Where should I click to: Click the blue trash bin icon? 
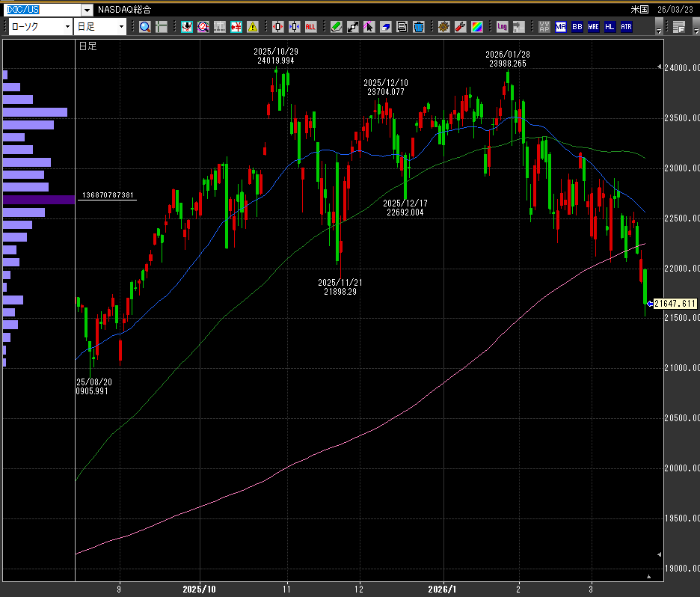418,27
